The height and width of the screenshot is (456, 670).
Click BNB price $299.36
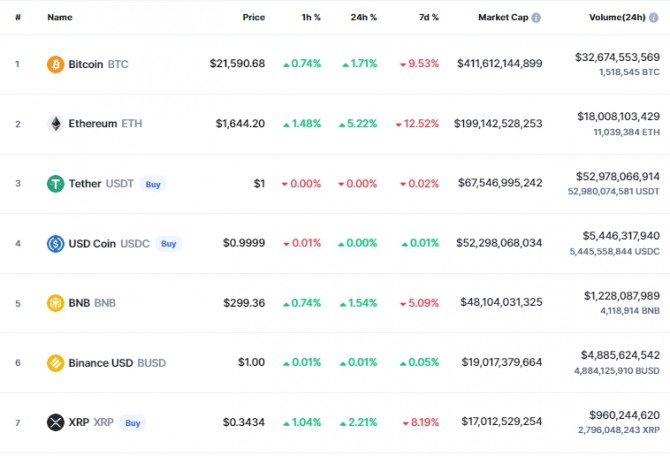point(244,303)
